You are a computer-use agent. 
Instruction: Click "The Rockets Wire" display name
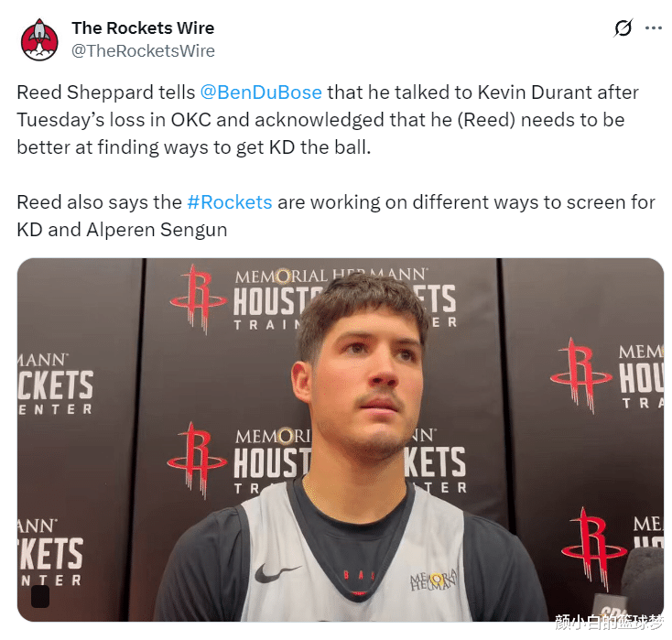click(143, 28)
